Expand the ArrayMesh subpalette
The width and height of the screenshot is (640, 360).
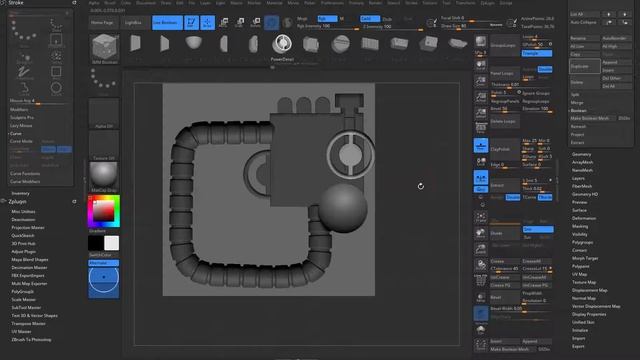[582, 162]
